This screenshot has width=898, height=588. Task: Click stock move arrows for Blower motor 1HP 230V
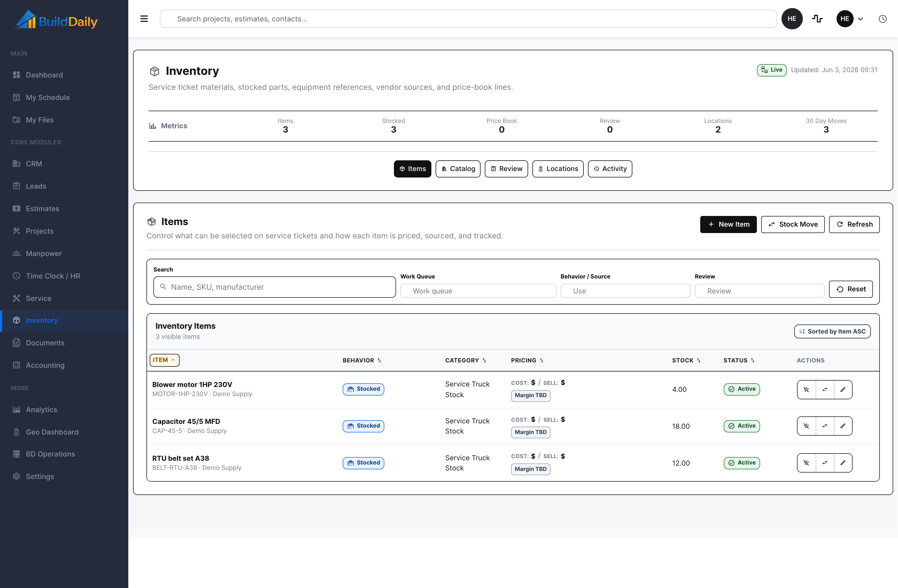[825, 389]
